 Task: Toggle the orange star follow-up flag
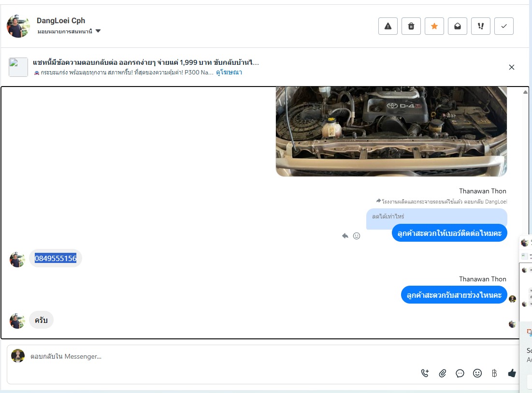[x=434, y=26]
